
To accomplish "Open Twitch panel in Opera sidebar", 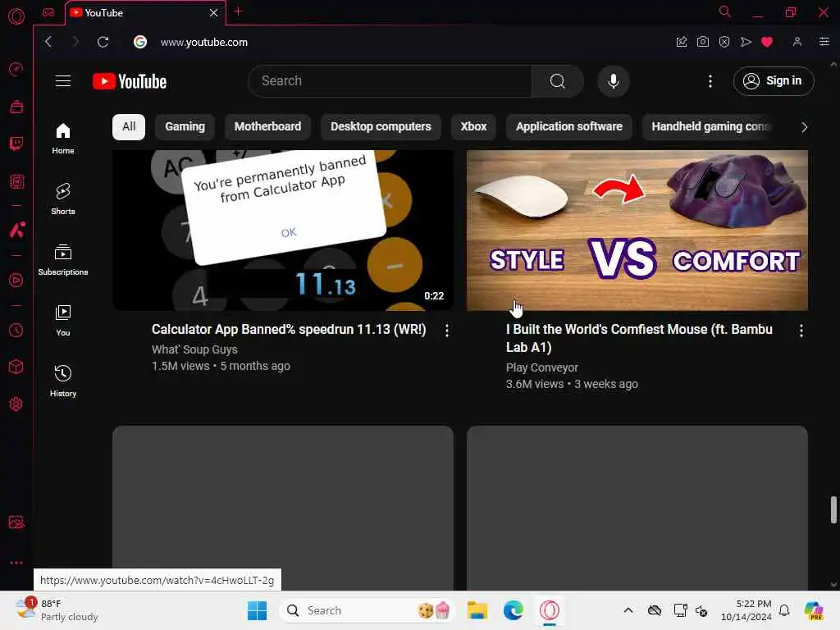I will 16,144.
